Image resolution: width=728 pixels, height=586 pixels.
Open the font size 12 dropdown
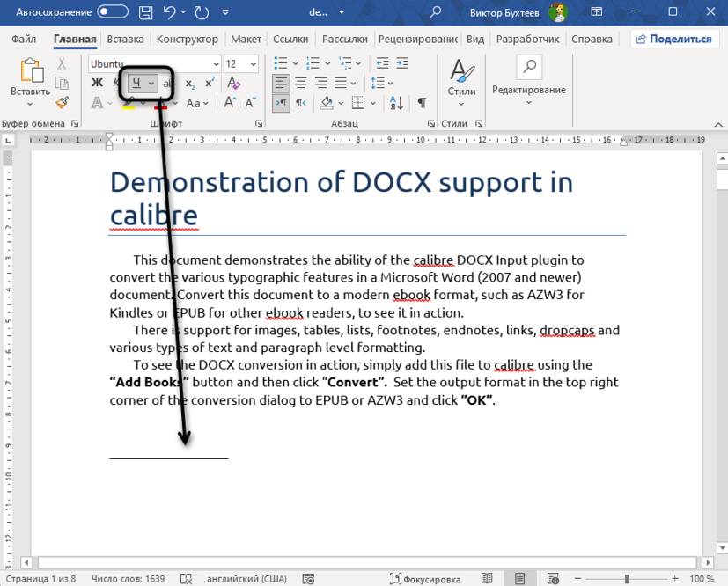coord(254,64)
